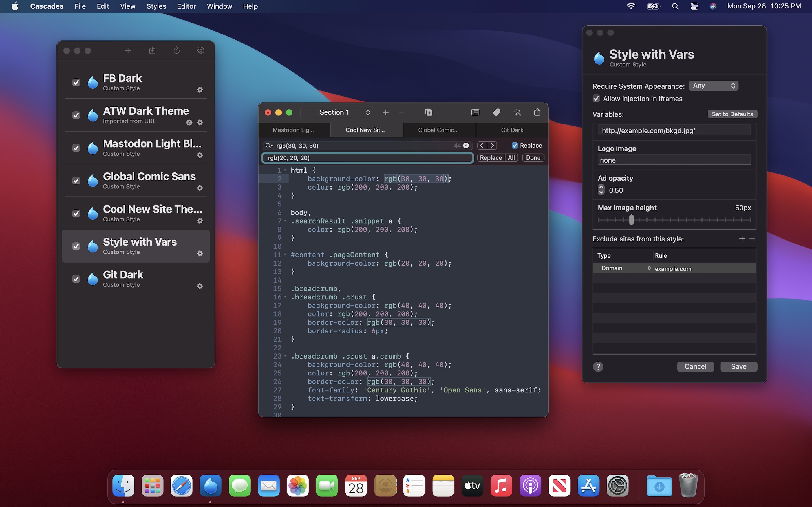Change the Domain type selector
Image resolution: width=812 pixels, height=507 pixels.
pos(625,268)
